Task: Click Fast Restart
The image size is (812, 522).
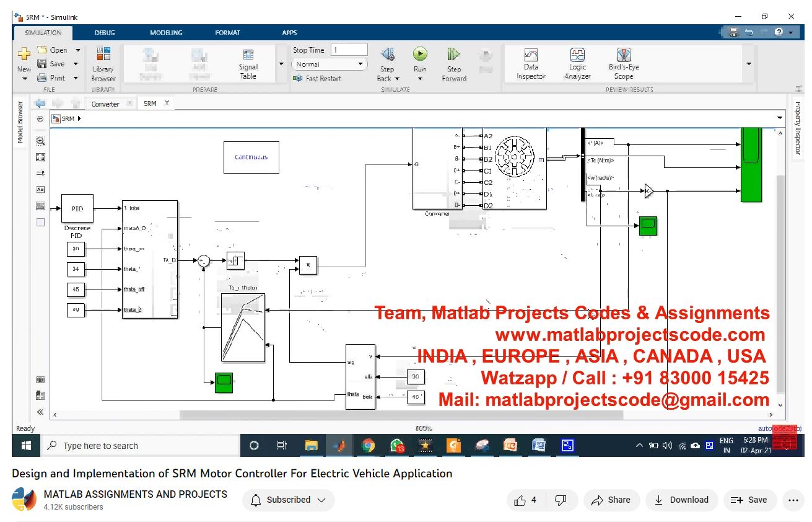Action: pos(317,79)
